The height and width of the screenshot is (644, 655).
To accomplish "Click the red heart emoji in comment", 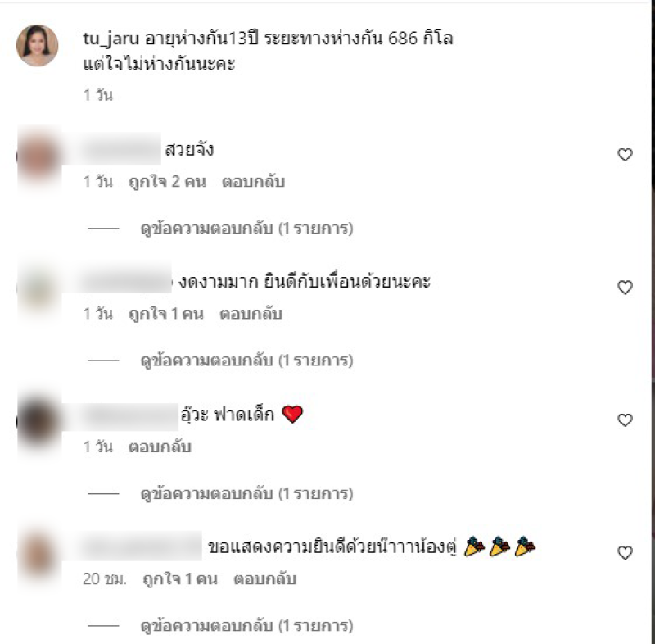I will pyautogui.click(x=292, y=414).
